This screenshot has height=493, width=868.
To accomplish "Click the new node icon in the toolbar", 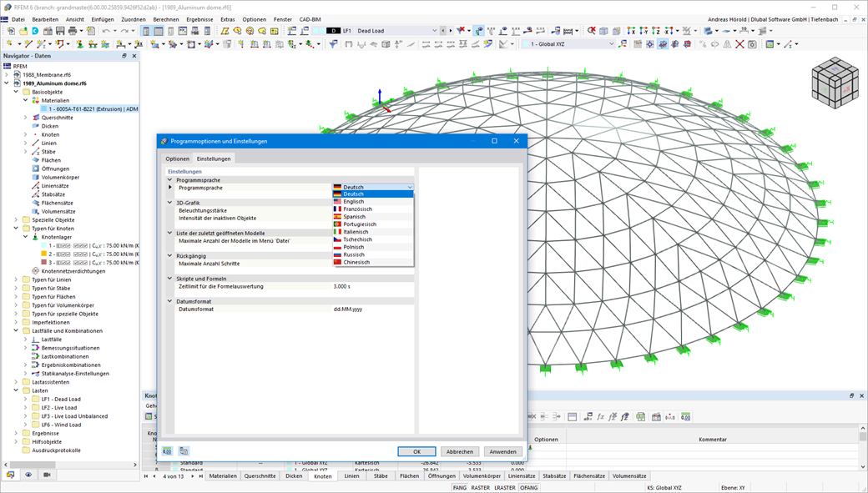I will 10,43.
